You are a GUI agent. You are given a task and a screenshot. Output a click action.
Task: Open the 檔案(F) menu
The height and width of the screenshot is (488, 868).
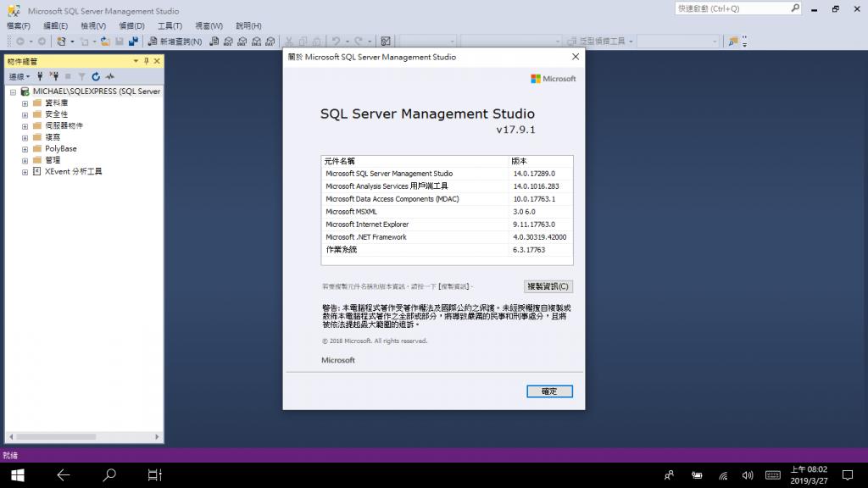click(x=19, y=26)
